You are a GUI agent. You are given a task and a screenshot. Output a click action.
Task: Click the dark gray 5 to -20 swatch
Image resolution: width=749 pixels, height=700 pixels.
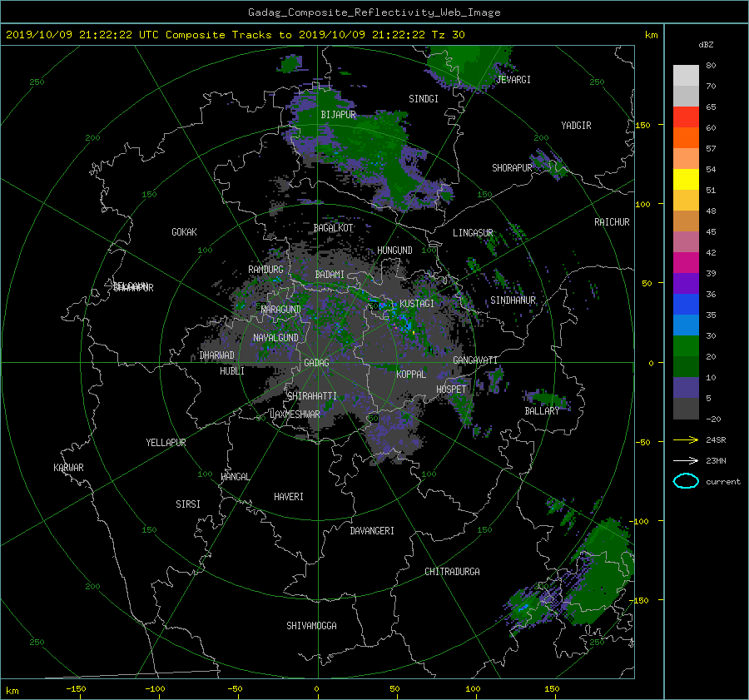(686, 408)
